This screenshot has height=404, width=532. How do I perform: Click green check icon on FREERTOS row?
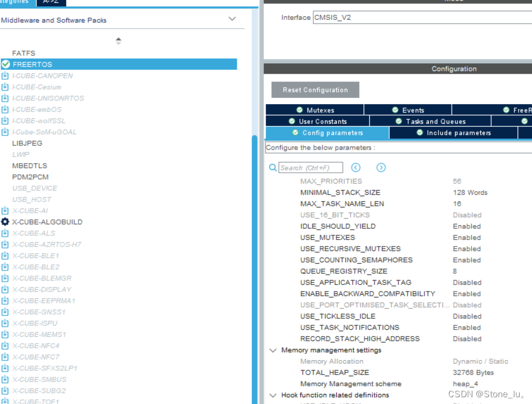pos(6,64)
